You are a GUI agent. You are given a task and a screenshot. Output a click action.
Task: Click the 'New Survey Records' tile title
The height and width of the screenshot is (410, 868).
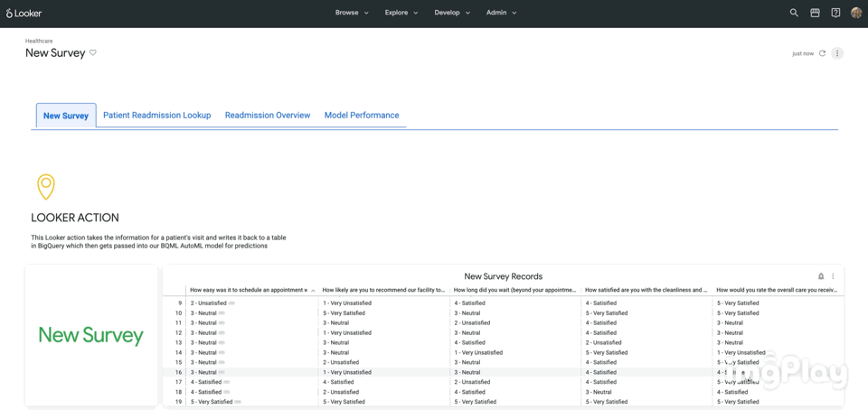coord(504,276)
